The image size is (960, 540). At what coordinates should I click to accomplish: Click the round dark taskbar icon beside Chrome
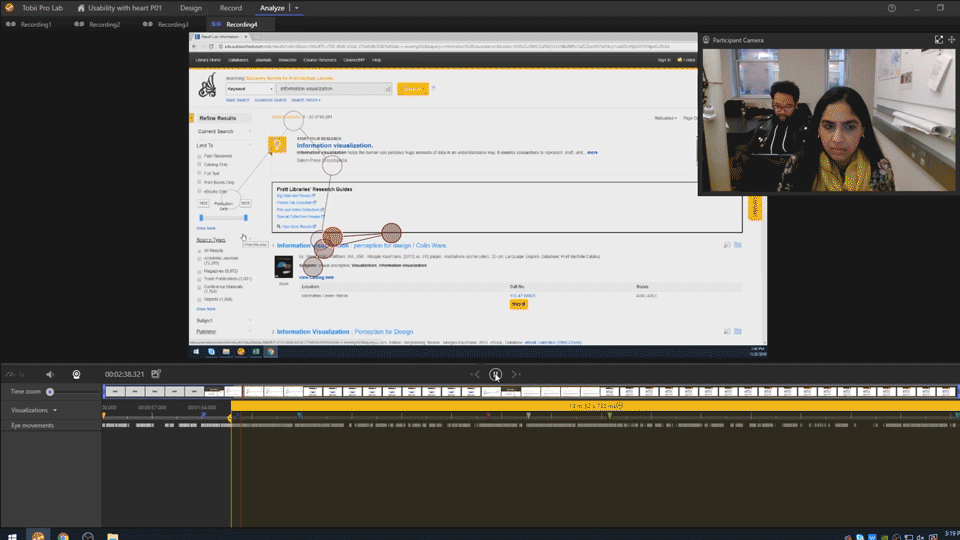88,536
